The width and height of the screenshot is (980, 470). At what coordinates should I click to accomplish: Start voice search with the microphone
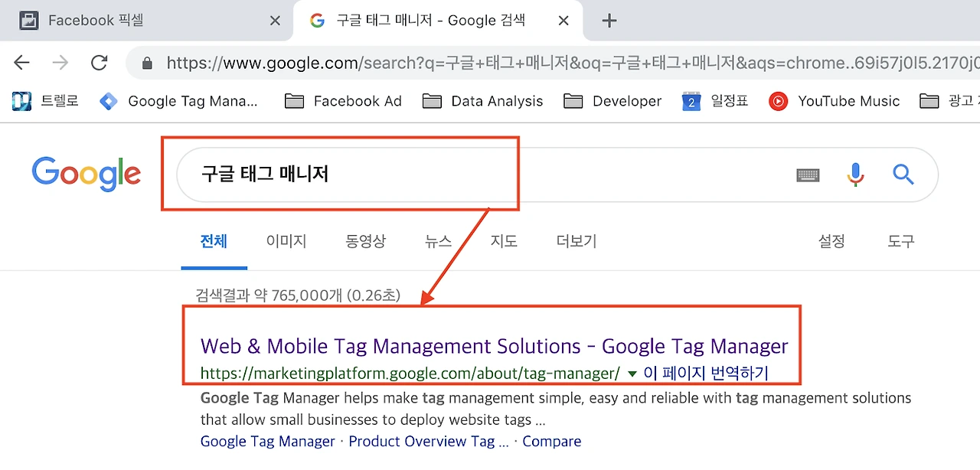coord(855,175)
